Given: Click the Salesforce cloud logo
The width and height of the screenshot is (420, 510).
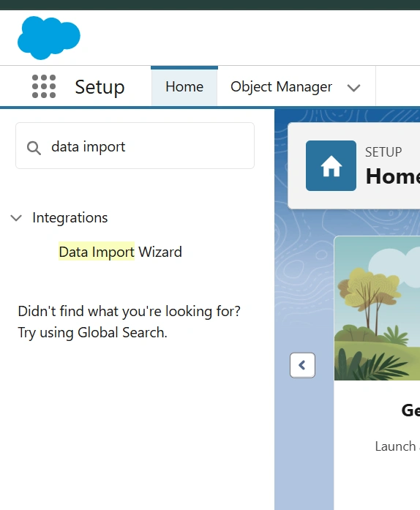Looking at the screenshot, I should coord(49,37).
